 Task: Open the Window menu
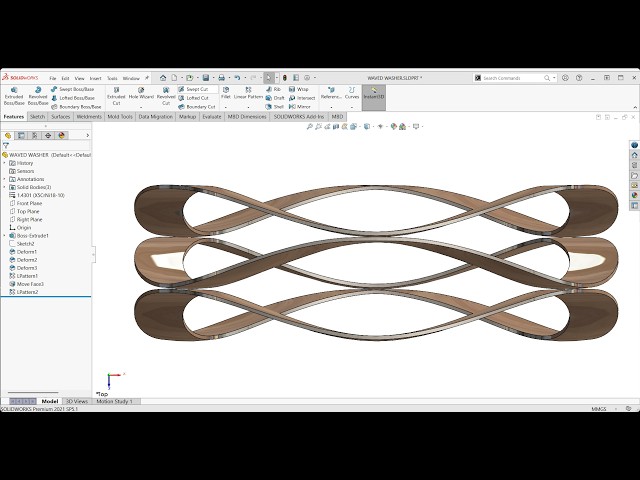pos(131,78)
